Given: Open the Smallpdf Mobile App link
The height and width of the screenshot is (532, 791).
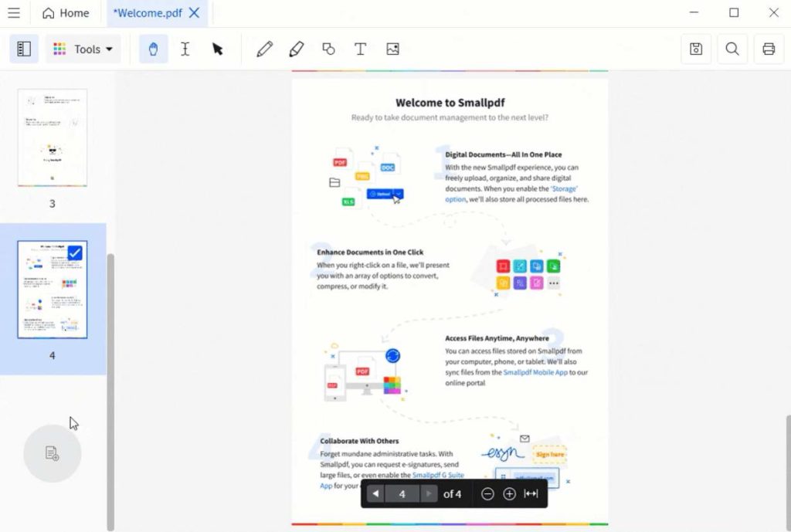Looking at the screenshot, I should coord(535,372).
